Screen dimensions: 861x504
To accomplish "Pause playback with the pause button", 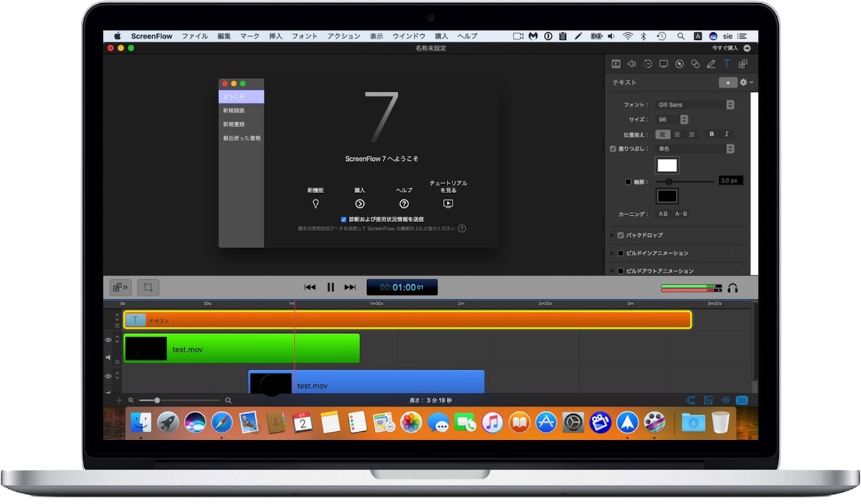I will pyautogui.click(x=330, y=287).
